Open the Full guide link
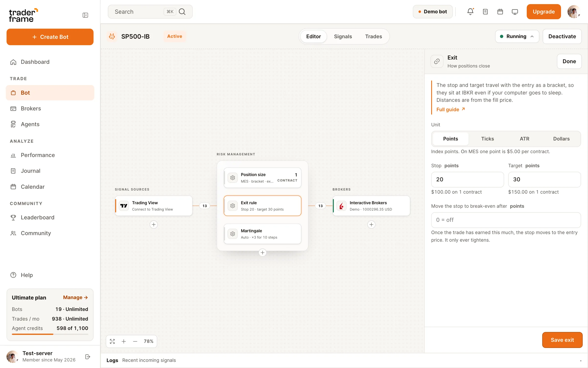Image resolution: width=588 pixels, height=368 pixels. click(451, 109)
